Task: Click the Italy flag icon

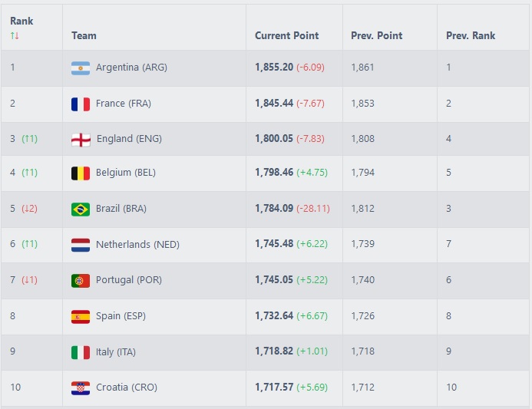Action: [81, 352]
